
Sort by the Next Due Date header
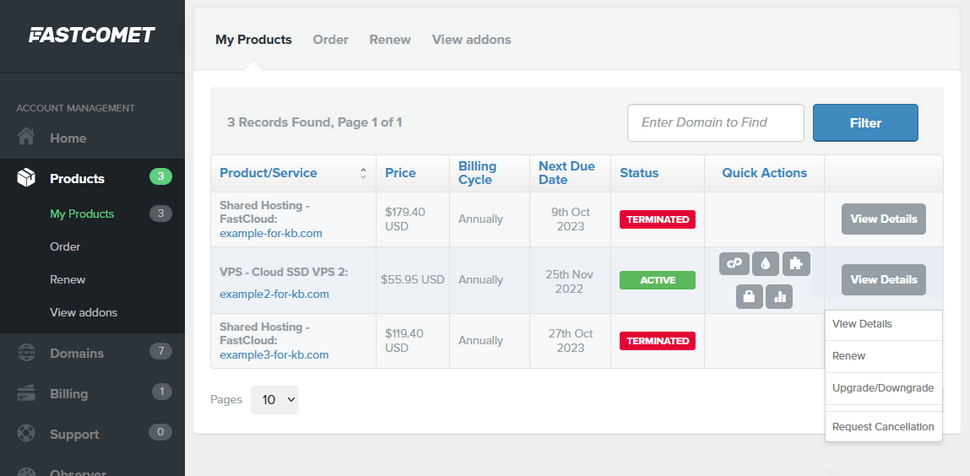[x=567, y=173]
